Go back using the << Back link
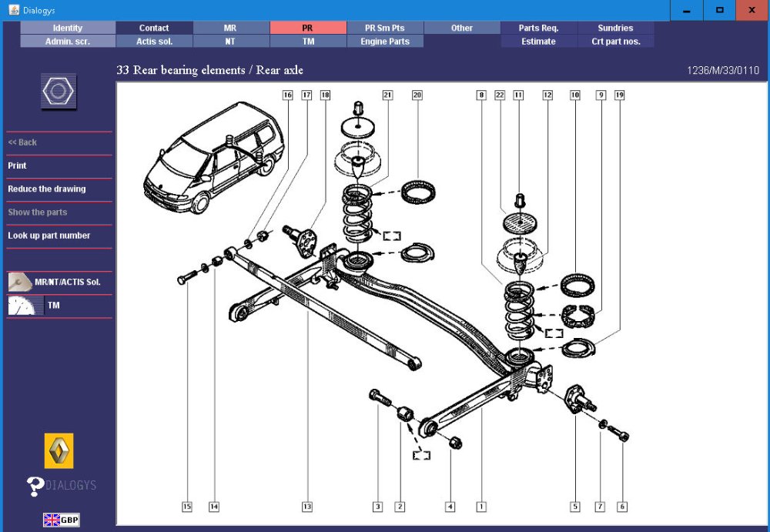 (x=22, y=142)
